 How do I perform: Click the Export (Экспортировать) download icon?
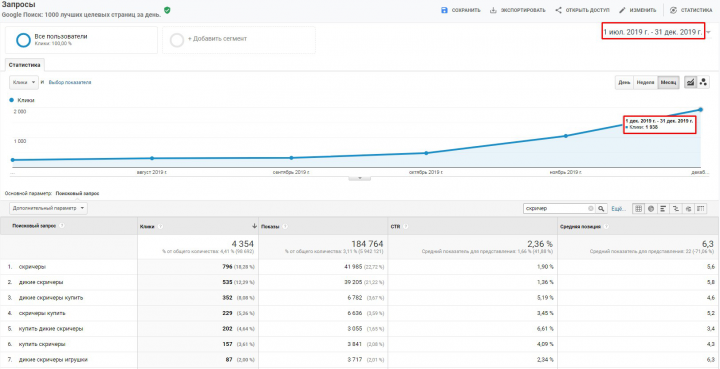(x=493, y=10)
